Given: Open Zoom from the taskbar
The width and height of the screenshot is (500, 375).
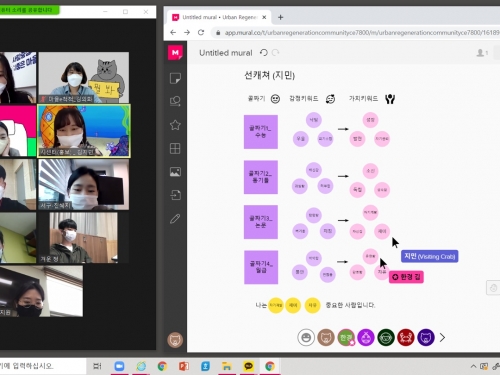Looking at the screenshot, I should (x=119, y=366).
